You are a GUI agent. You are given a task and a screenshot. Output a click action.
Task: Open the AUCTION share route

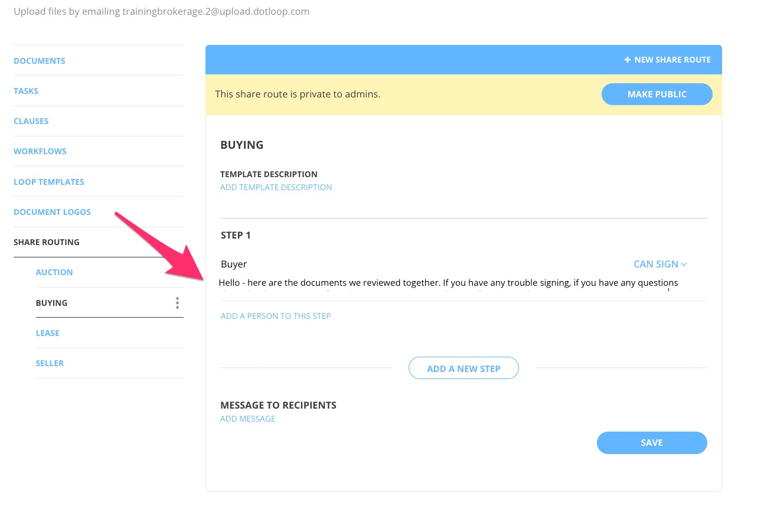[x=54, y=272]
